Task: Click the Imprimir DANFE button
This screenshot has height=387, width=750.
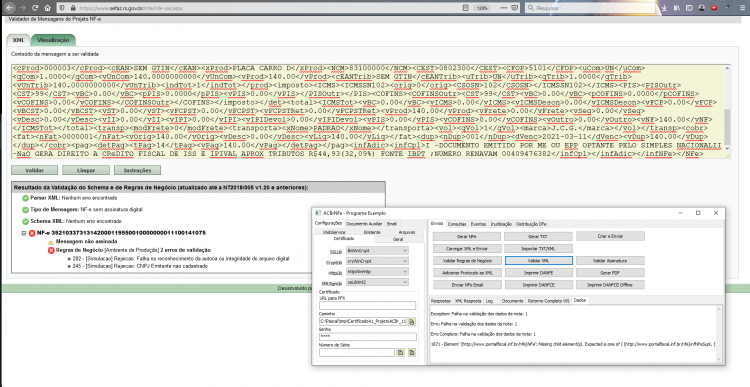Action: 538,273
